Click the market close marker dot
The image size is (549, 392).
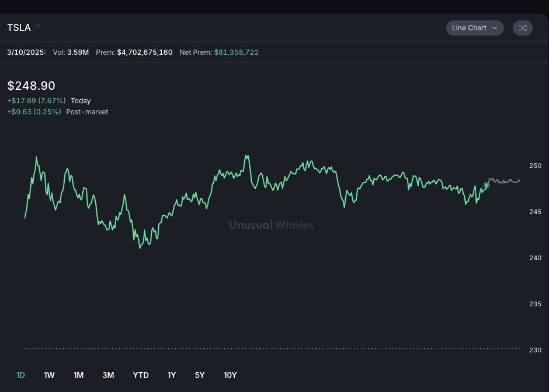[x=486, y=185]
